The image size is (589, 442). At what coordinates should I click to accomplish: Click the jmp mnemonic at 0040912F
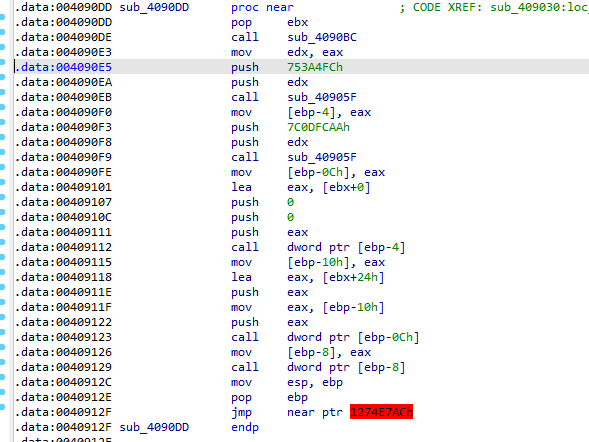tap(241, 412)
